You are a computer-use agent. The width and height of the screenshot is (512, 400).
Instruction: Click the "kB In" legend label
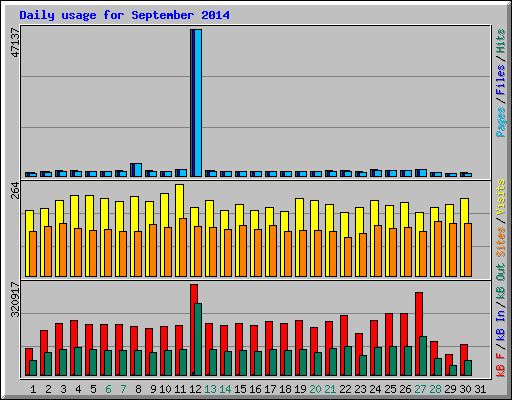pos(500,324)
